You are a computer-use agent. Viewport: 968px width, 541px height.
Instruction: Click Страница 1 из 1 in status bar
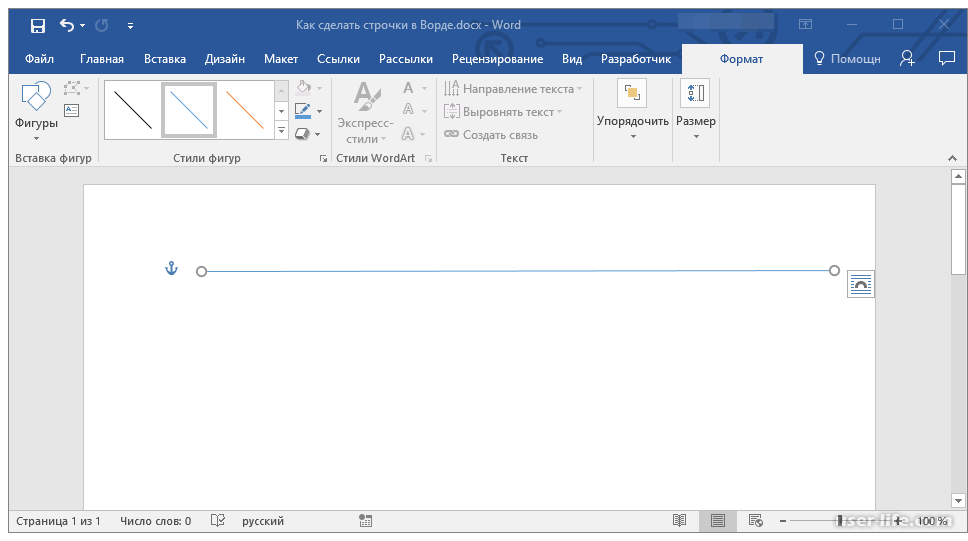point(58,521)
